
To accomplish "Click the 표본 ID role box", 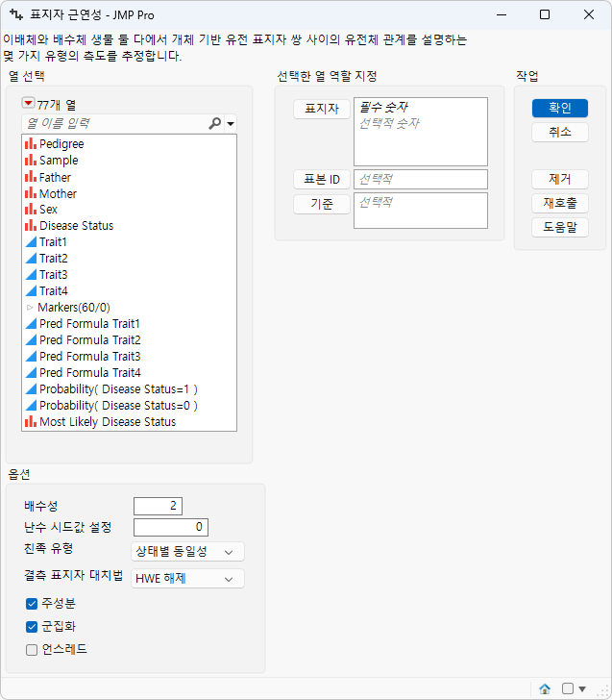I will (x=421, y=179).
